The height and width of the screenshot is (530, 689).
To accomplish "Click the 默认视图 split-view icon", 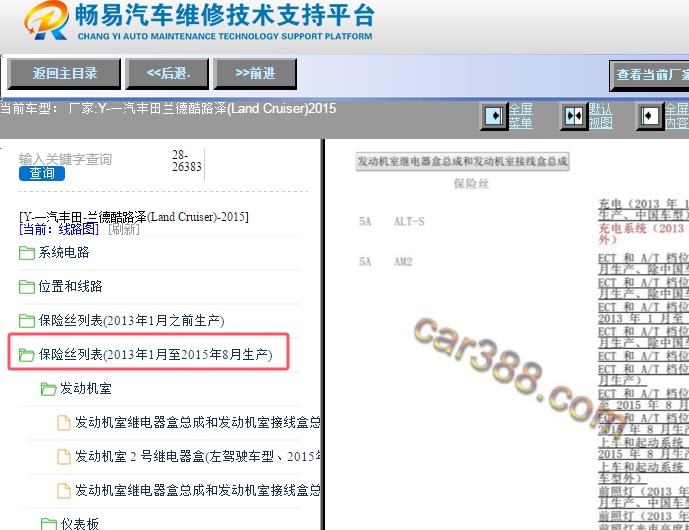I will (573, 116).
